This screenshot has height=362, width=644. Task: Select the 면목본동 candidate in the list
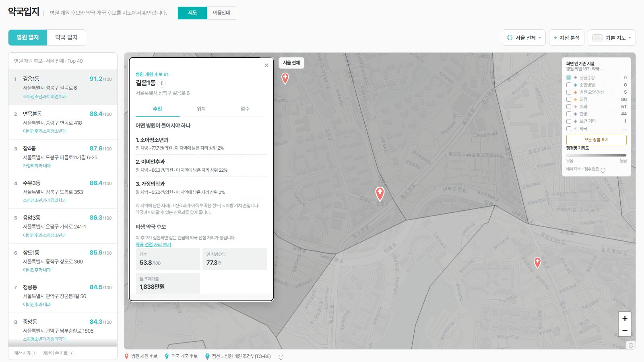(x=63, y=122)
